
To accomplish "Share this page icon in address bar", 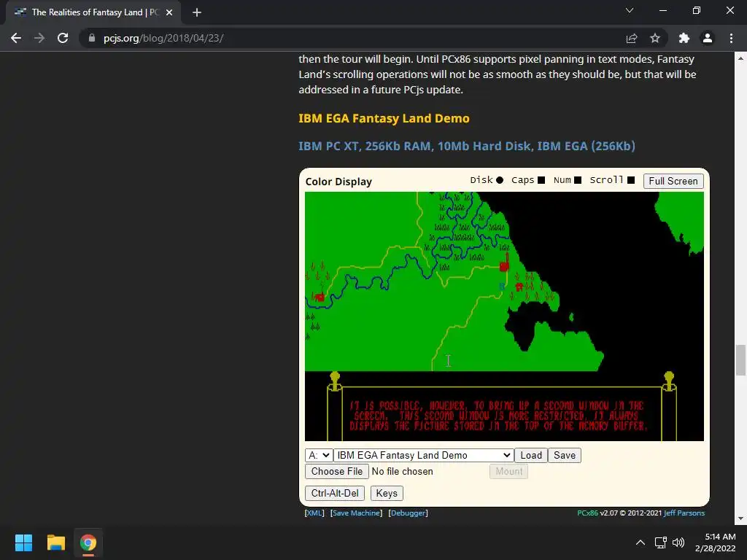I will click(x=632, y=38).
